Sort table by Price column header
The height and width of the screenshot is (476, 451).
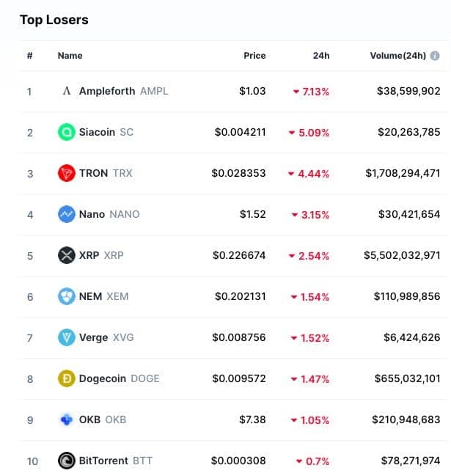tap(254, 56)
